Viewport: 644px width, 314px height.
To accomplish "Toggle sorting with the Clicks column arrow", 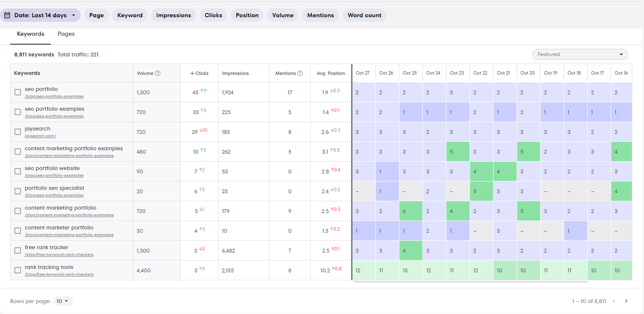I will 193,73.
